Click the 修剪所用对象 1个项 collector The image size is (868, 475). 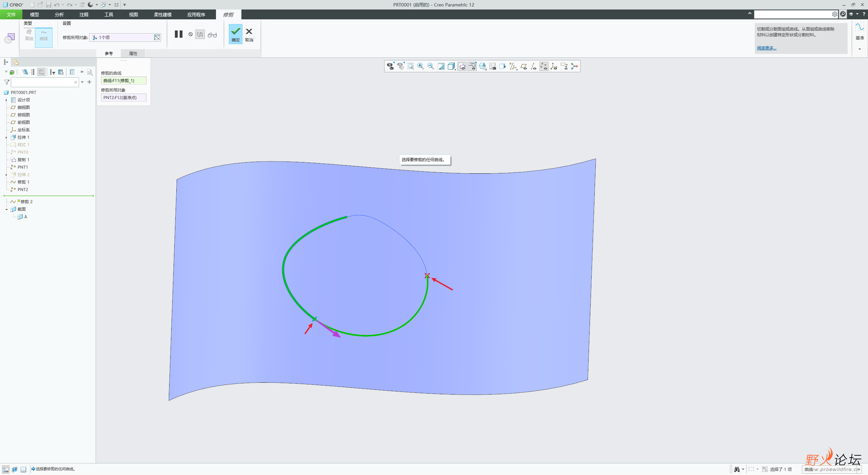click(x=121, y=37)
